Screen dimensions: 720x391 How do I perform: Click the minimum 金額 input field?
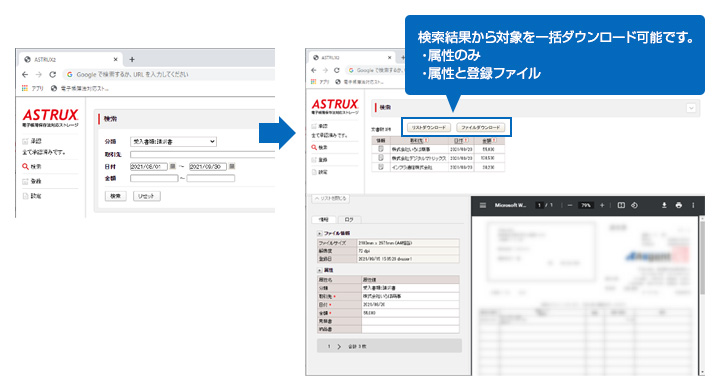tap(154, 178)
